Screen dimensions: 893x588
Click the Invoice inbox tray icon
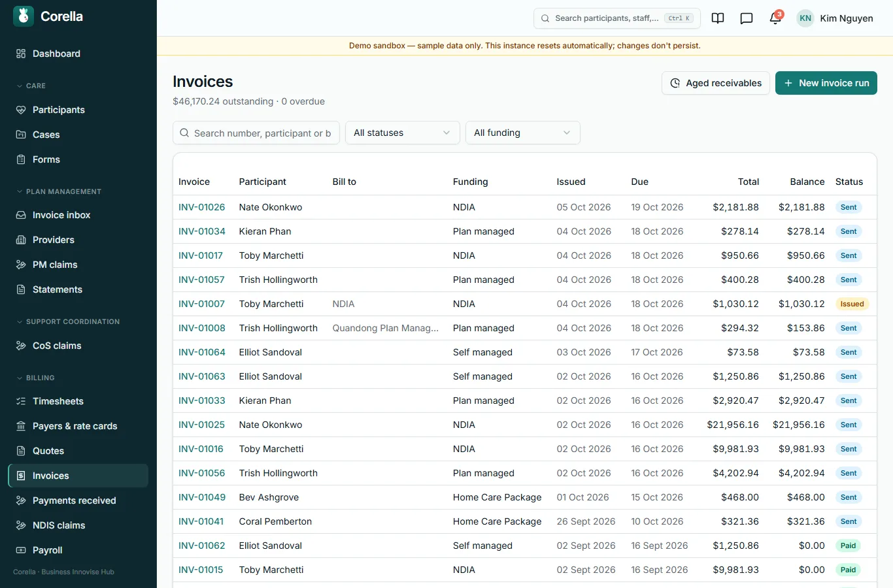[x=21, y=215]
